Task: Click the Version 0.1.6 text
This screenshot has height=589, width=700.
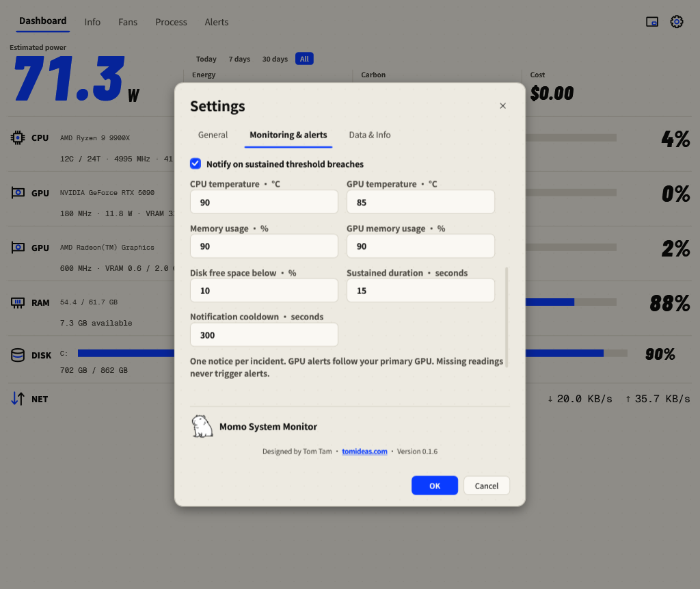Action: point(417,451)
